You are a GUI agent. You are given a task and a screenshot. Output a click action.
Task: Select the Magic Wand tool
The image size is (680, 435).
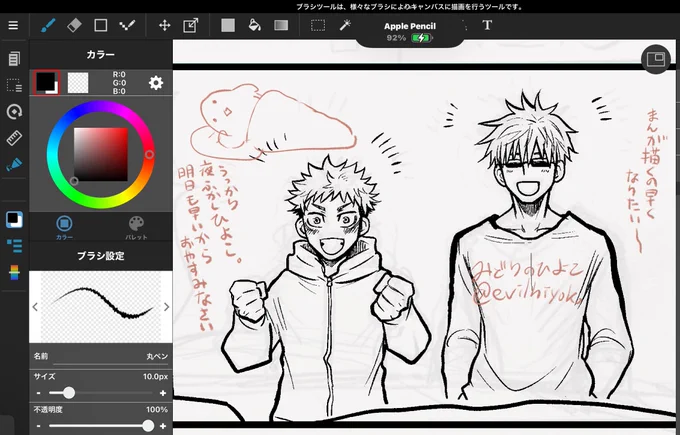click(345, 26)
